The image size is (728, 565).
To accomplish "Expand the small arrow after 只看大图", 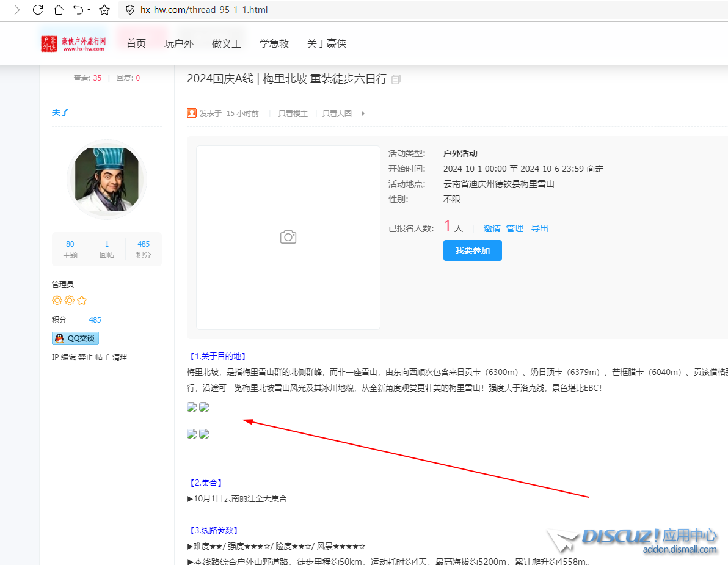I will coord(363,114).
